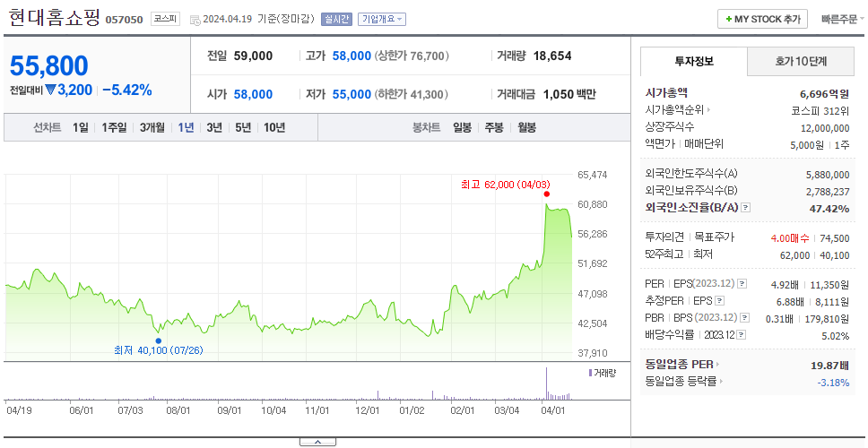The image size is (868, 448).
Task: Show the 월봉 candlestick chart
Action: tap(527, 128)
